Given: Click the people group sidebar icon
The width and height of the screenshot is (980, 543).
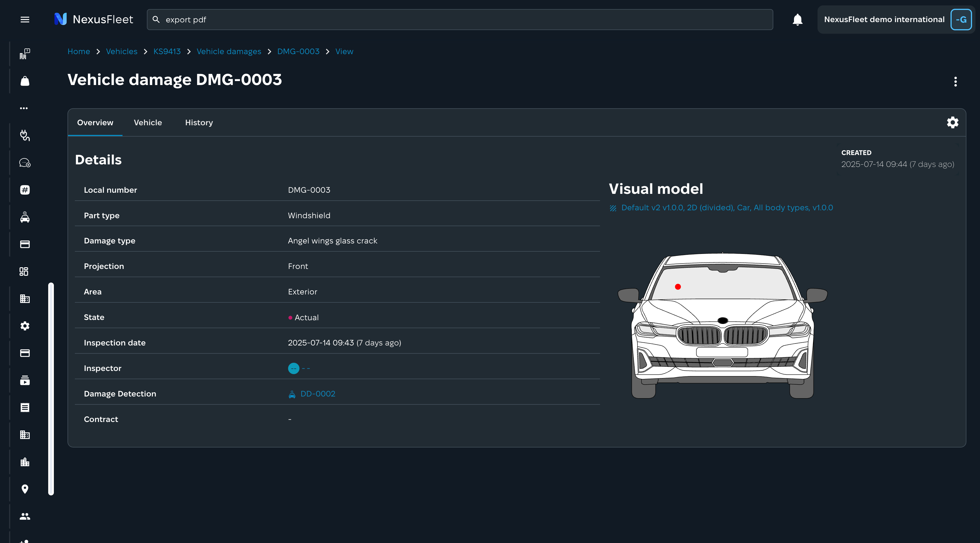Looking at the screenshot, I should tap(25, 516).
